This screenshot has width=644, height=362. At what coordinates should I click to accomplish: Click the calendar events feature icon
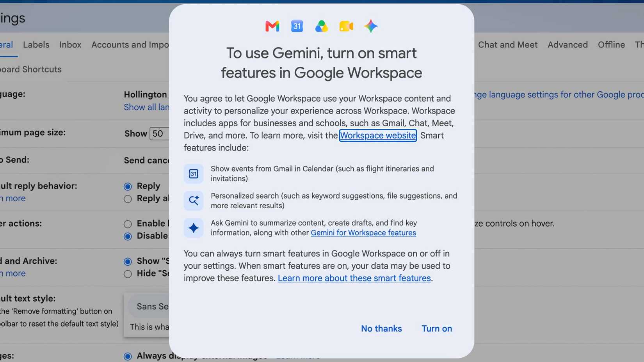pyautogui.click(x=194, y=174)
